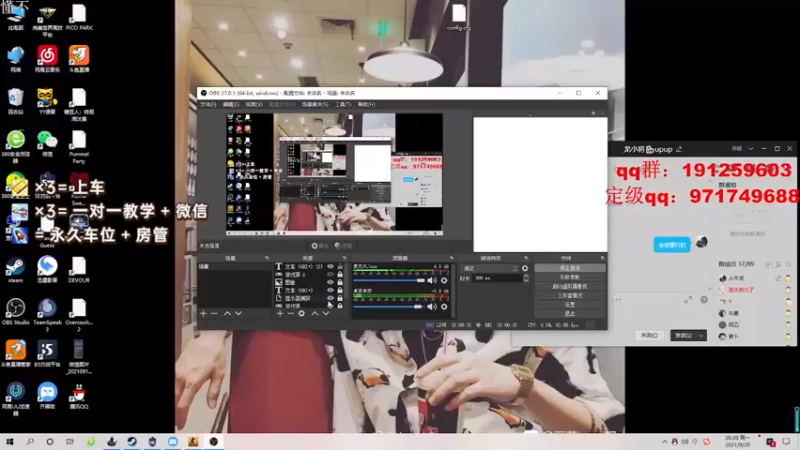Pop out the Scene Transitions dock
The width and height of the screenshot is (800, 450).
[x=526, y=258]
